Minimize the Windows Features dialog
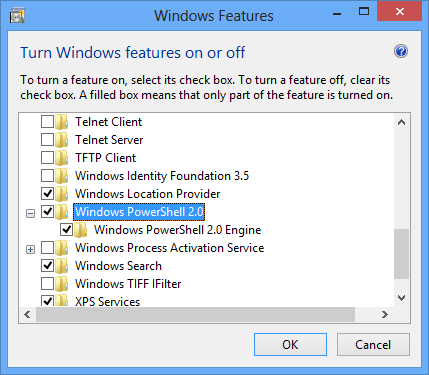The height and width of the screenshot is (375, 429). click(337, 14)
